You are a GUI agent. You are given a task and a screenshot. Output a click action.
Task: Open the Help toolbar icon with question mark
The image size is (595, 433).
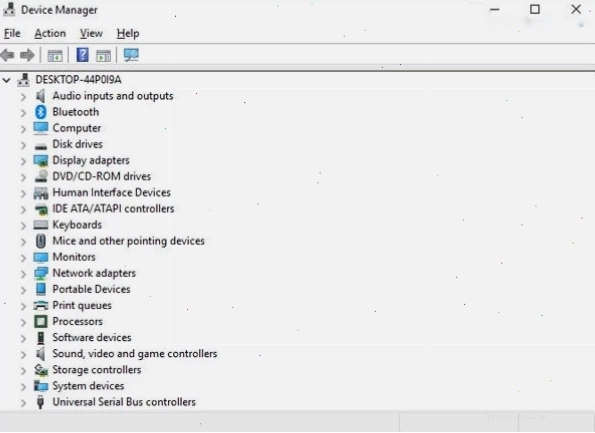coord(82,55)
